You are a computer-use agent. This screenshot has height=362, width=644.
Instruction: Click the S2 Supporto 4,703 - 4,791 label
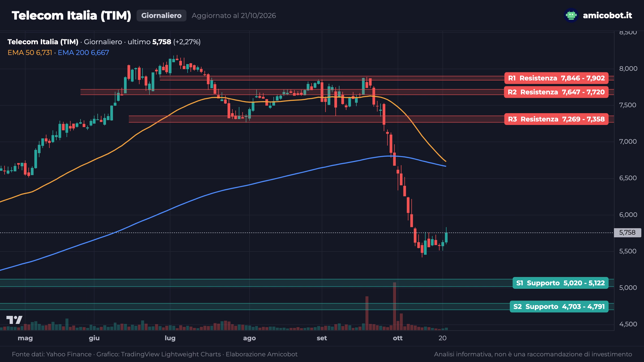[x=559, y=306]
